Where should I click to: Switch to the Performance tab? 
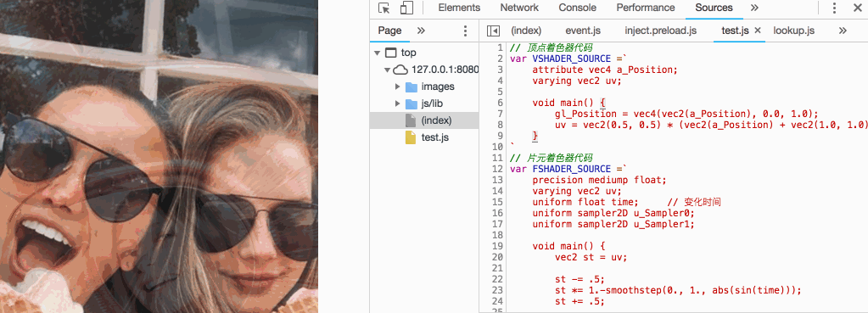coord(646,8)
